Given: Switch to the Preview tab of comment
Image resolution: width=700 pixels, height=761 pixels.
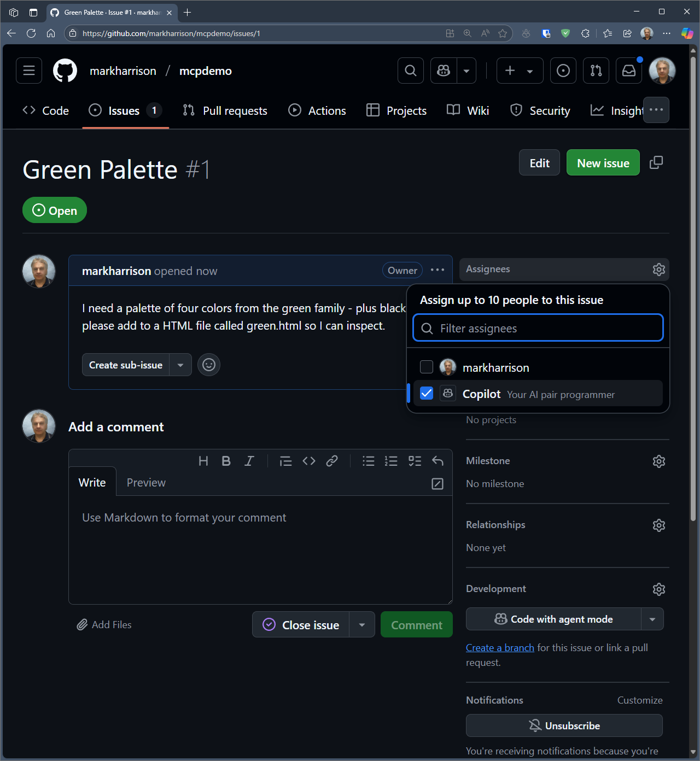Looking at the screenshot, I should coord(146,482).
